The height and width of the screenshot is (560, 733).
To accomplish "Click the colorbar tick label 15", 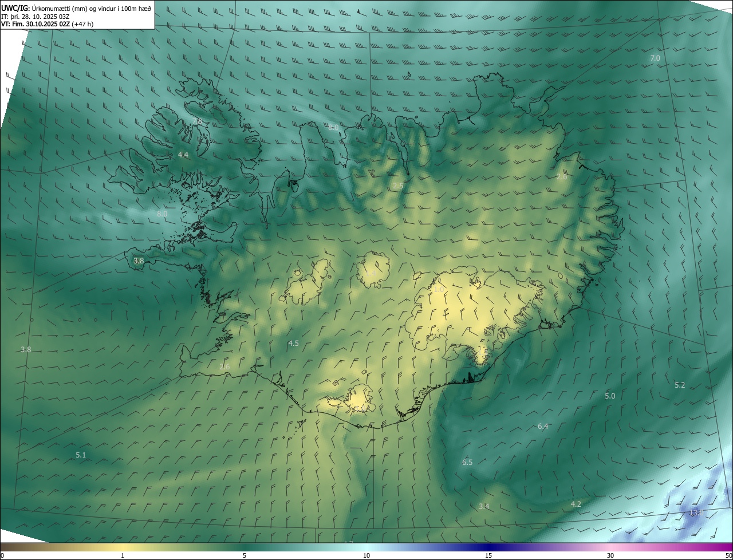I will click(x=488, y=555).
